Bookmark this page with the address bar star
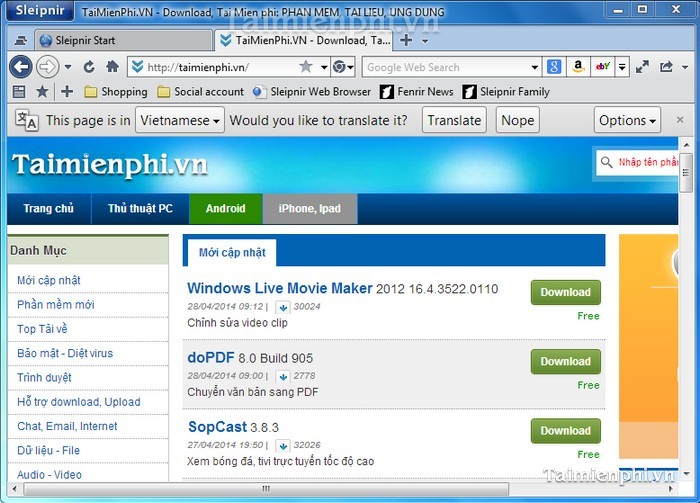Screen dimensions: 700x503 [305, 67]
